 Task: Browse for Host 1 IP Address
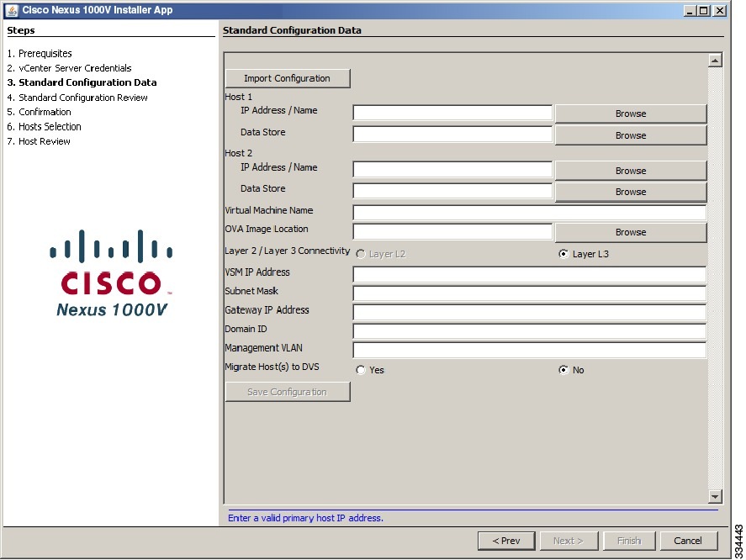pos(630,113)
